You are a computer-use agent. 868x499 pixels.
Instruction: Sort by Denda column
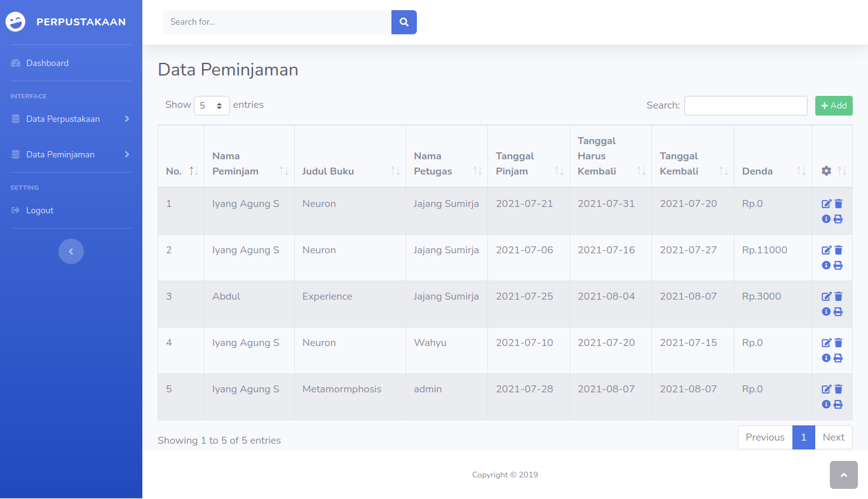(x=773, y=156)
